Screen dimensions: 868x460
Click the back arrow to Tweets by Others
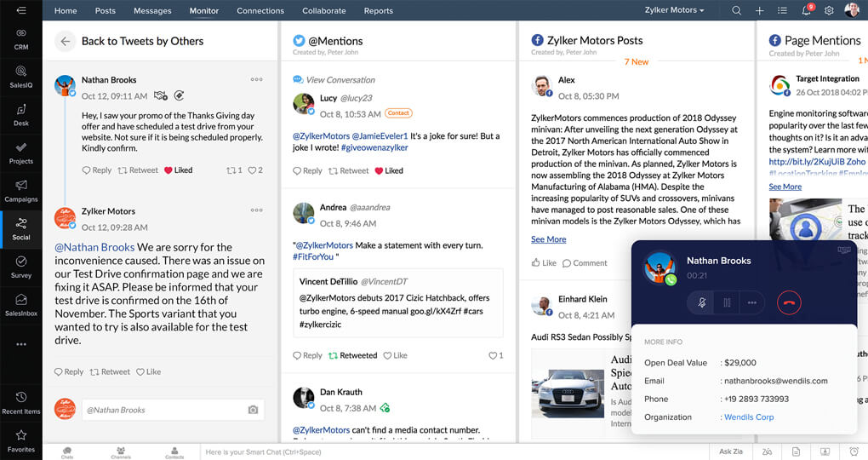tap(65, 41)
